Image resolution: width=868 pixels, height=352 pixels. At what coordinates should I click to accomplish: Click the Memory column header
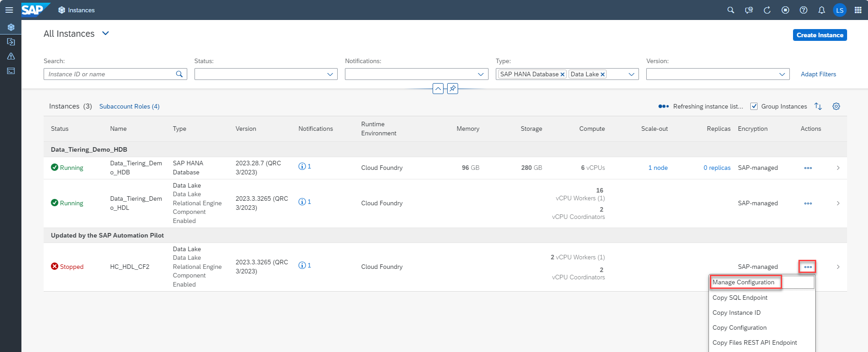[468, 129]
